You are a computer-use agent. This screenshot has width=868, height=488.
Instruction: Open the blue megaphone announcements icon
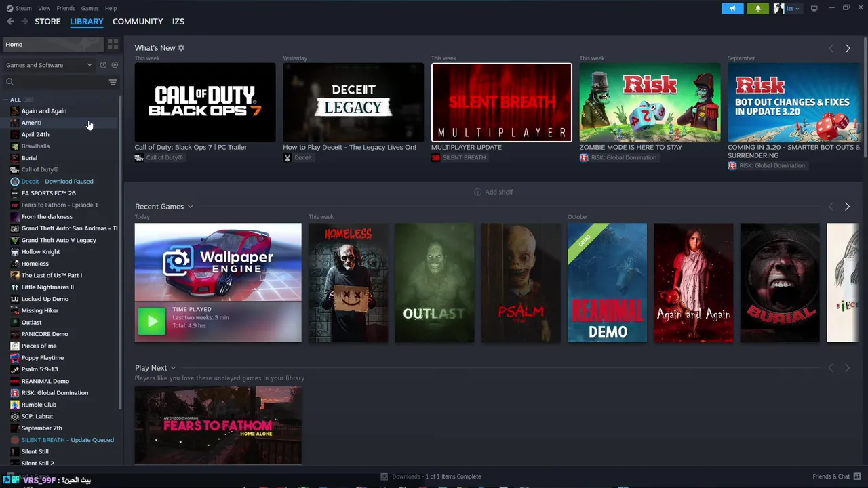click(x=732, y=8)
